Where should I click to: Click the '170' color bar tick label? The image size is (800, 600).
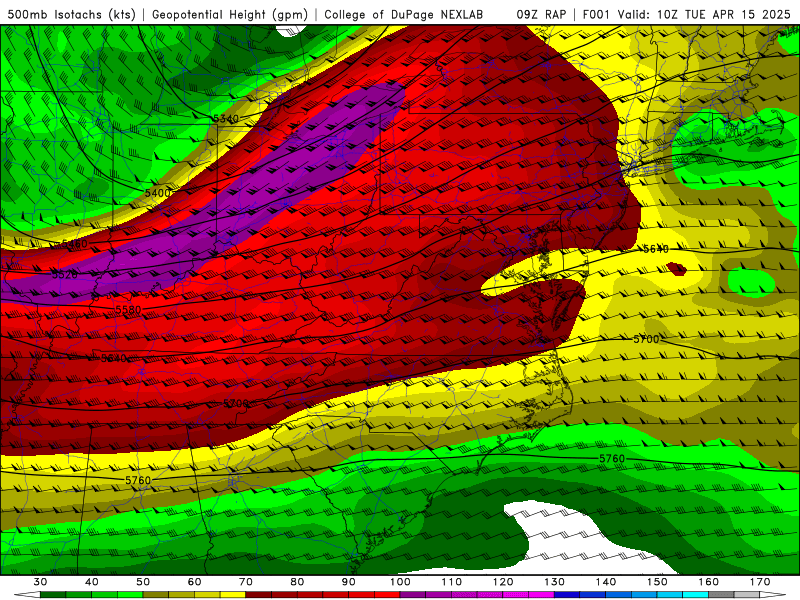click(x=760, y=582)
